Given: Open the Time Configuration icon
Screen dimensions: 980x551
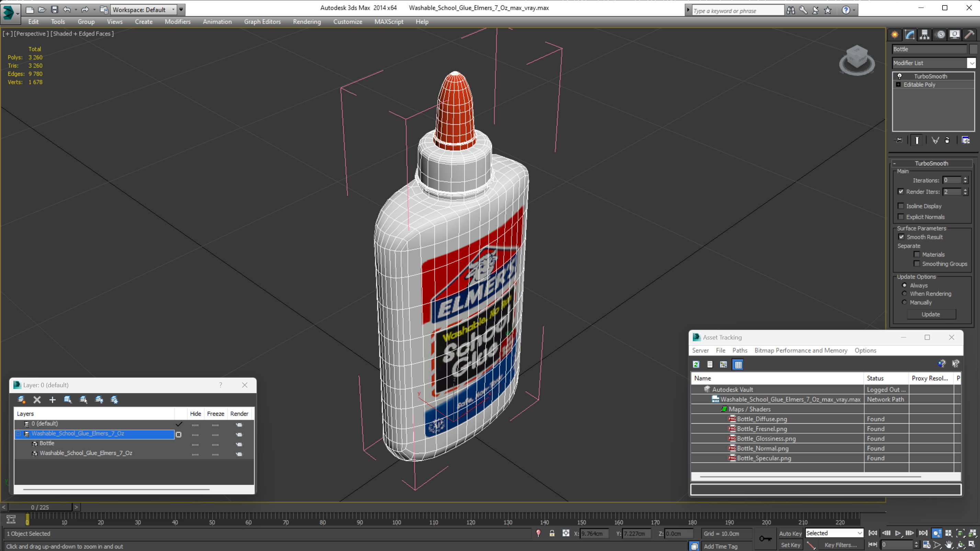Looking at the screenshot, I should coord(927,544).
